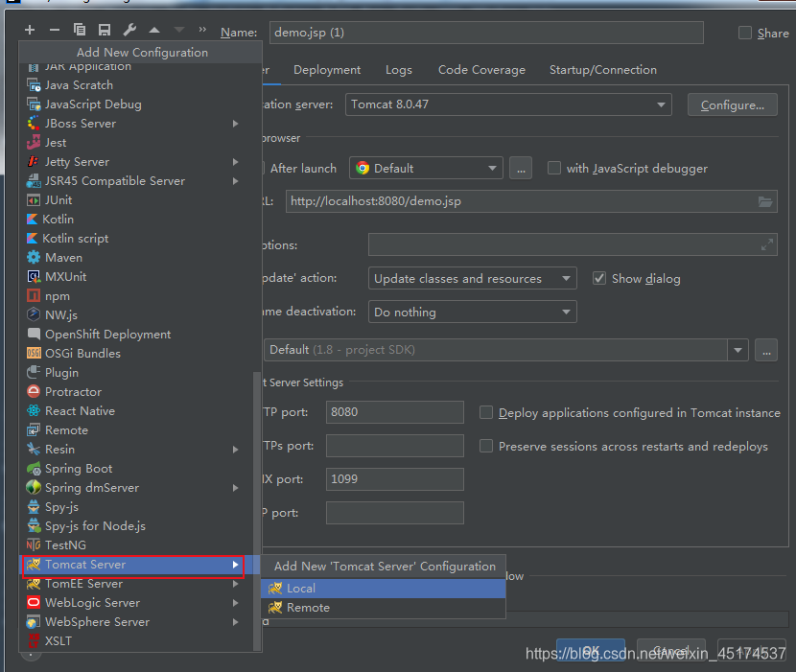
Task: Click the save configuration disk icon
Action: (105, 30)
